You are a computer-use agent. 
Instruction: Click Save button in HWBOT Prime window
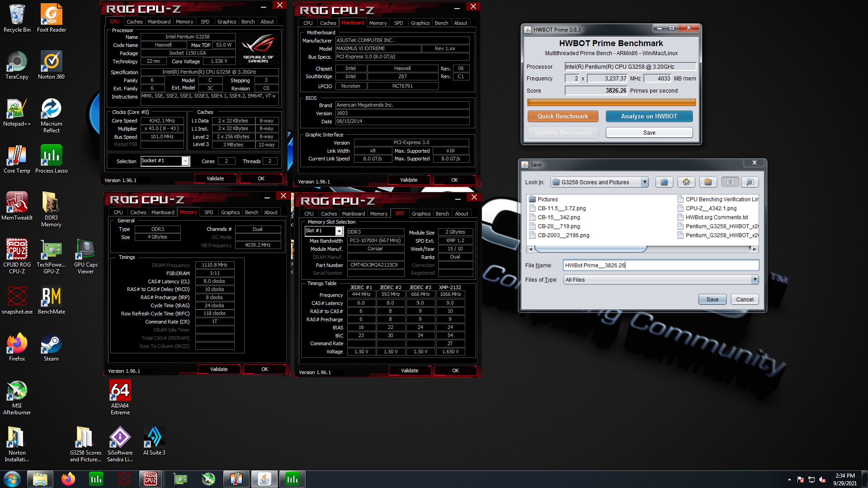tap(649, 132)
